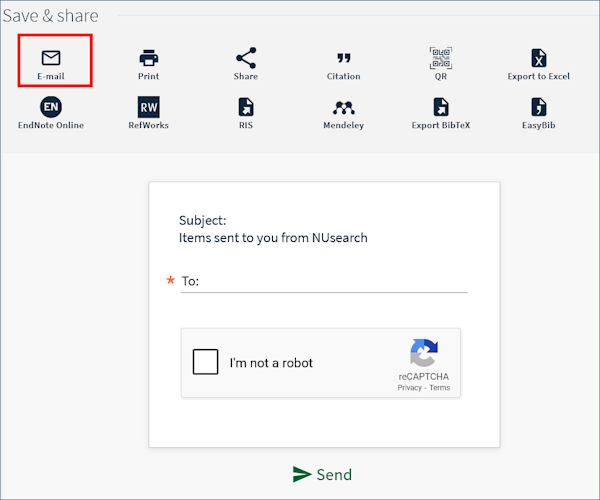Download the RIS file
The width and height of the screenshot is (600, 500).
coord(245,107)
